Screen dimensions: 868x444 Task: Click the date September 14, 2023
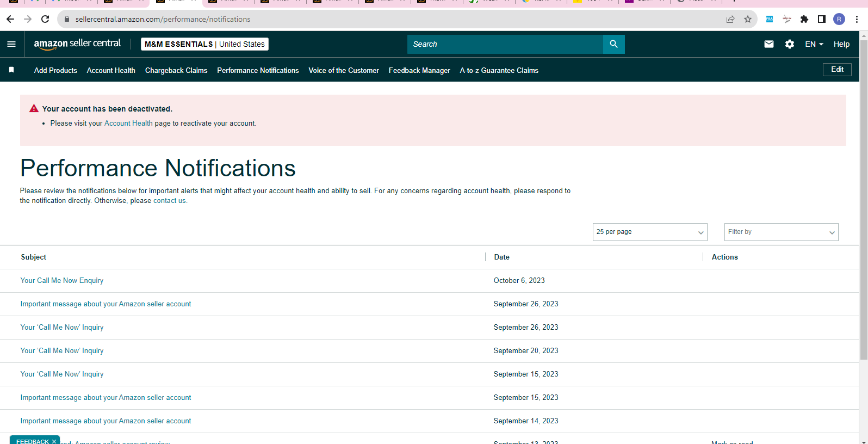point(526,421)
